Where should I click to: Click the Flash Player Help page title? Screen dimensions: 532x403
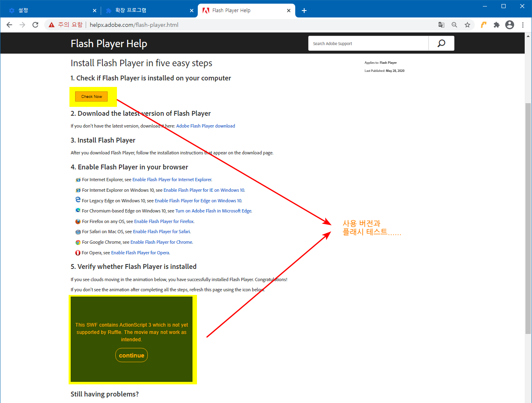(109, 43)
